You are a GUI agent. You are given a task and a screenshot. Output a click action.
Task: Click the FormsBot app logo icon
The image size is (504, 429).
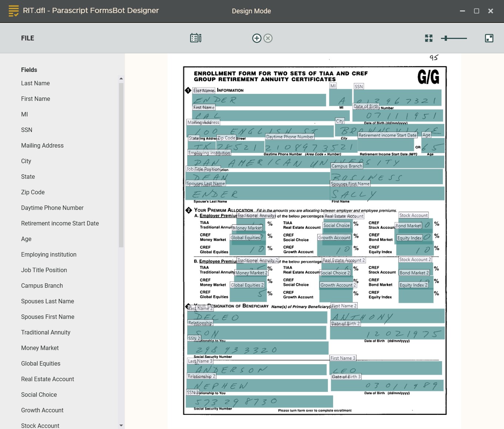13,11
